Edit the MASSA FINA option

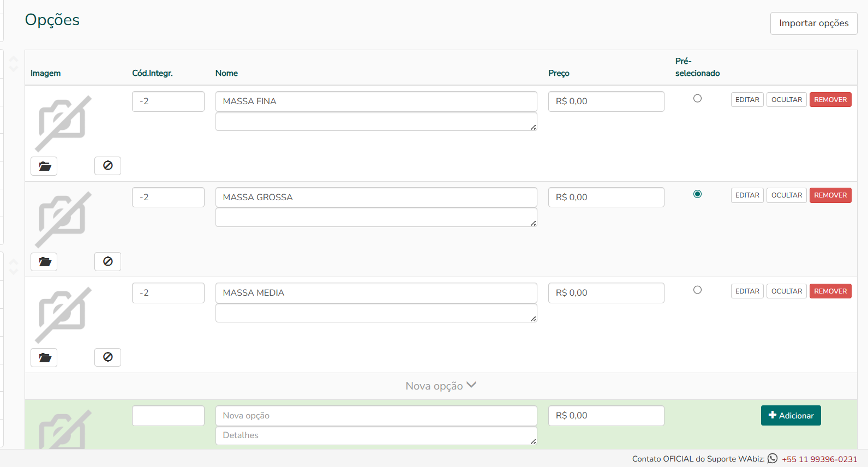(x=747, y=100)
